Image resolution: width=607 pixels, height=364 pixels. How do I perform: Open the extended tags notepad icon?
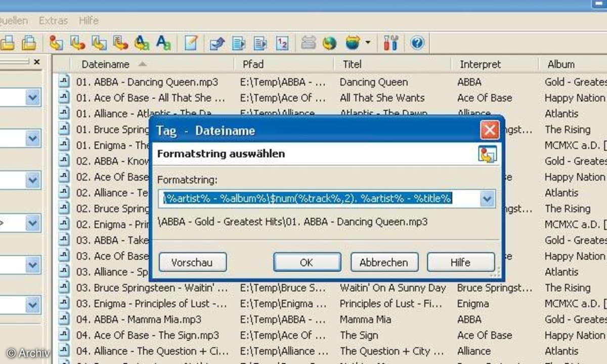191,43
